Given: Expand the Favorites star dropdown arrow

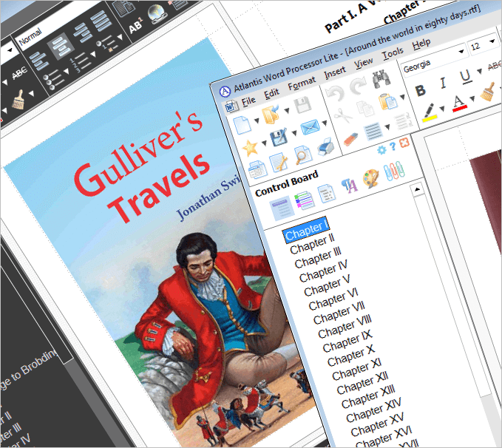Looking at the screenshot, I should pos(264,143).
